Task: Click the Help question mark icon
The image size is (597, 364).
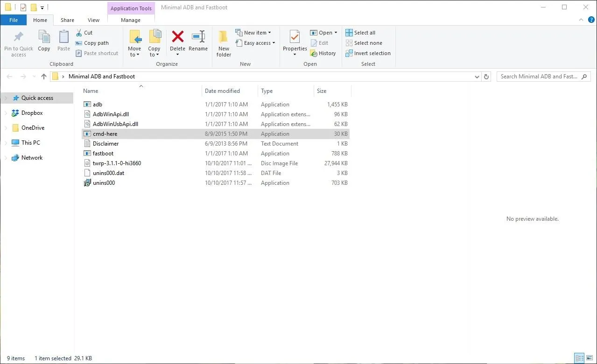Action: tap(591, 20)
